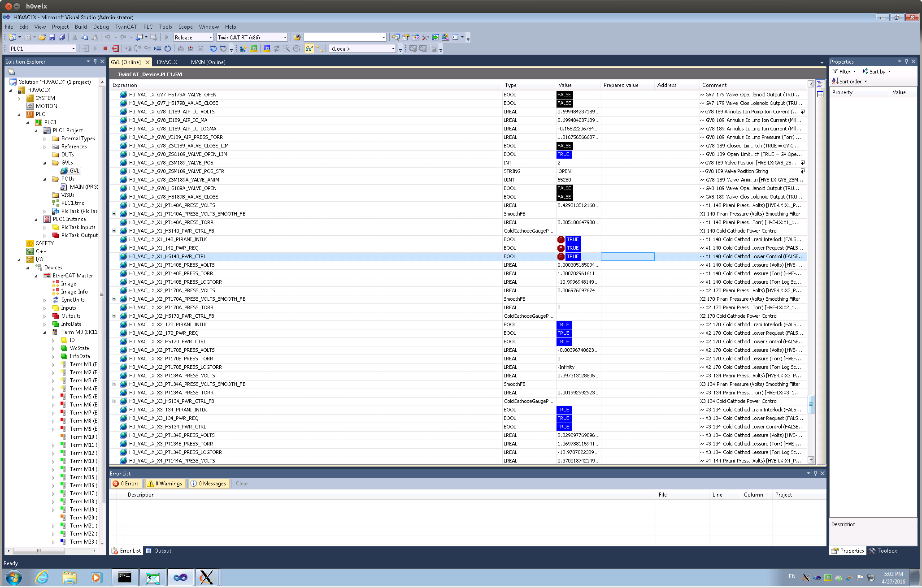Screen dimensions: 922x588
Task: Open the Toolbox wrench-and-hammer toolbar icon
Action: 425,37
